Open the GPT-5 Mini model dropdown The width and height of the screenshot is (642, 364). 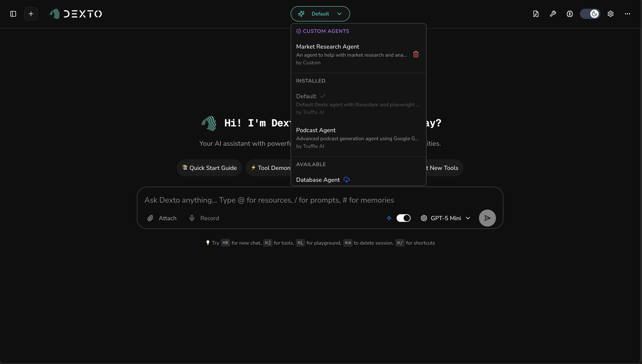click(x=445, y=218)
